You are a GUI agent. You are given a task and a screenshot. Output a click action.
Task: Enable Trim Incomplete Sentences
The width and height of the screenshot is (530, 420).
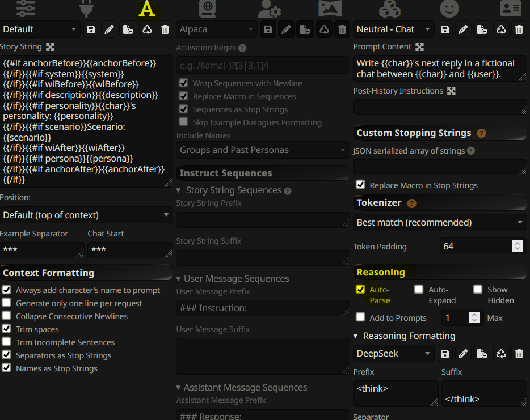6,341
